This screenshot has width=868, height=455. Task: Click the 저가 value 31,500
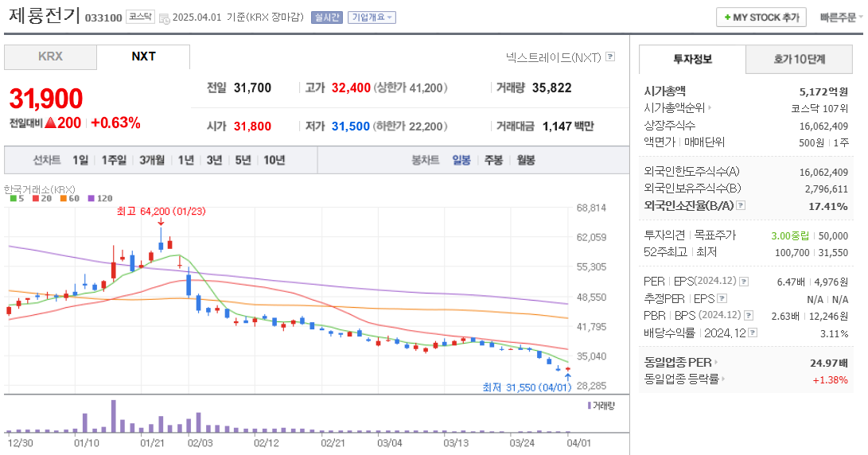(350, 126)
